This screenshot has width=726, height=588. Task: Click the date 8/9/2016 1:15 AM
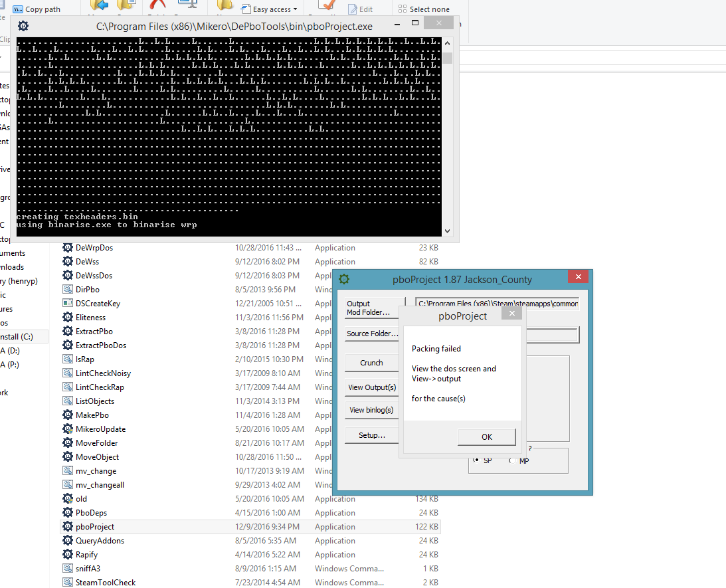pos(265,569)
